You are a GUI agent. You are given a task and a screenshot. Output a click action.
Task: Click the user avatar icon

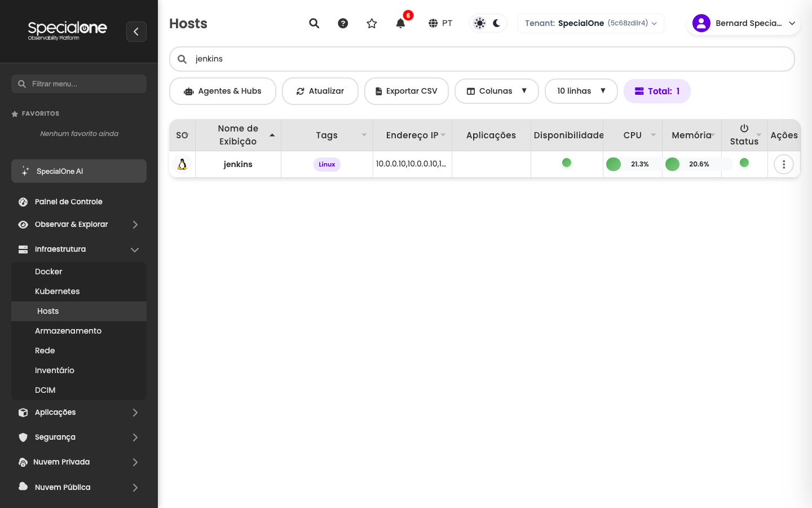point(701,23)
